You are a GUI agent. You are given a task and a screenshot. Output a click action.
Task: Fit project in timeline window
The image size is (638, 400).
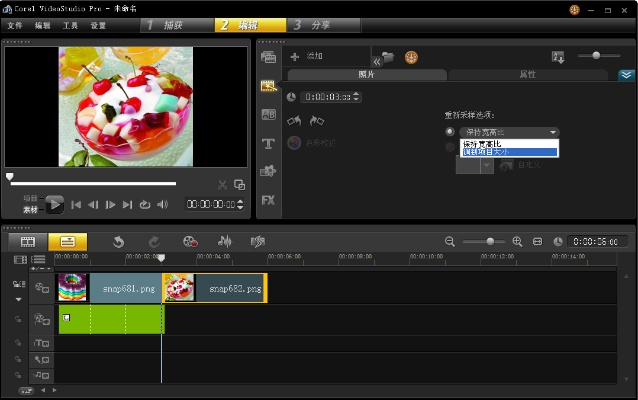pyautogui.click(x=537, y=241)
